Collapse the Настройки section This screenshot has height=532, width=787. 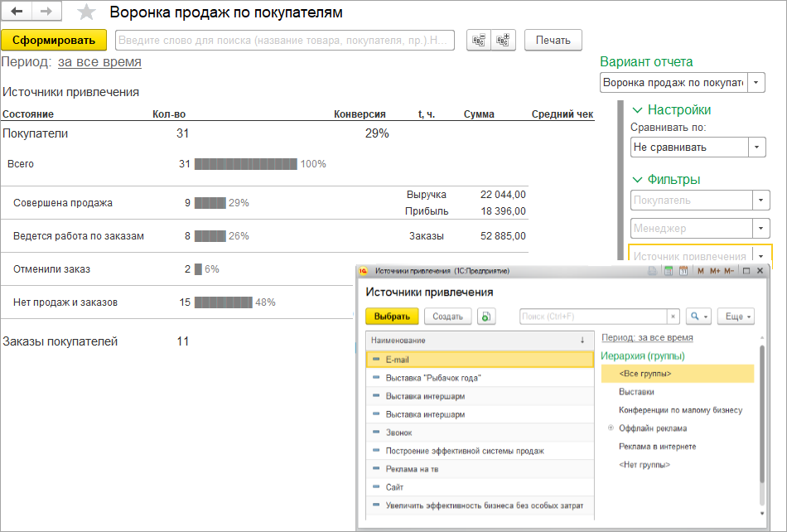tap(637, 109)
